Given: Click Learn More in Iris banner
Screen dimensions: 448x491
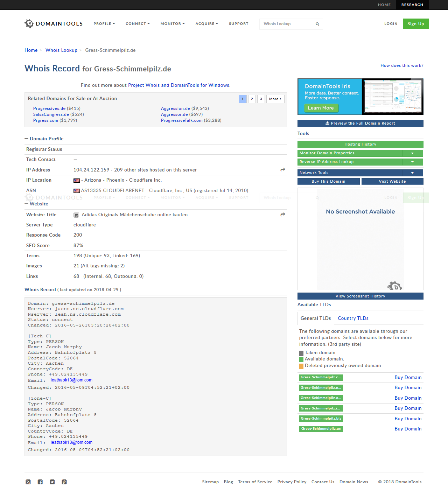Looking at the screenshot, I should [321, 108].
